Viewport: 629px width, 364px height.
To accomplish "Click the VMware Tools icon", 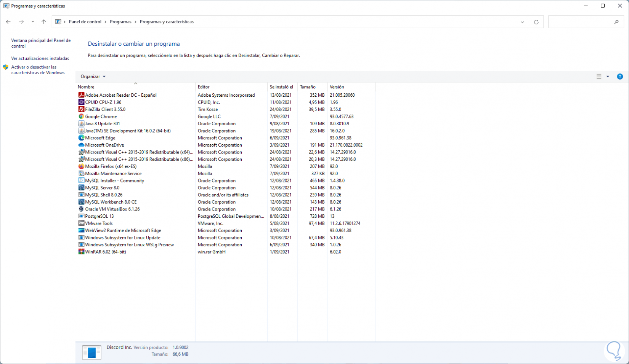I will [x=81, y=223].
